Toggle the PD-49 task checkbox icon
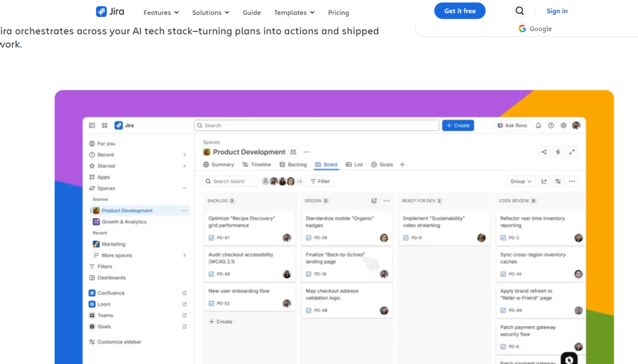 pos(503,310)
